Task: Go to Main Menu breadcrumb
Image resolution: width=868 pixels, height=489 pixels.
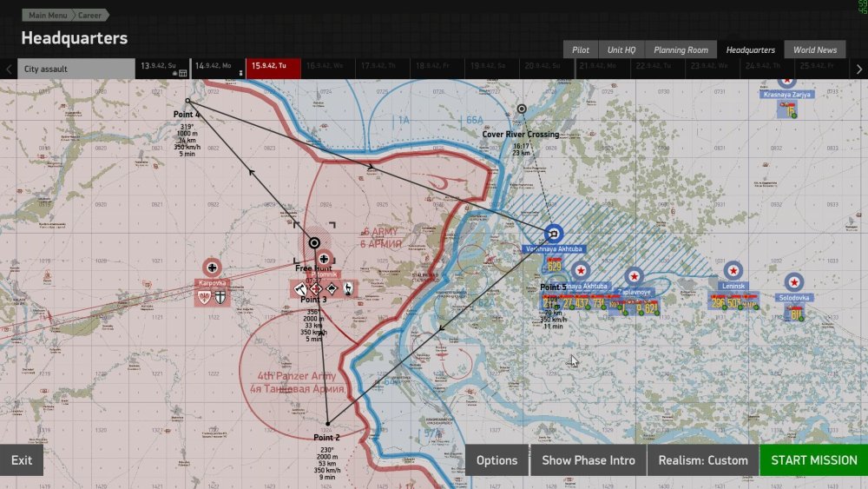Action: pos(47,15)
